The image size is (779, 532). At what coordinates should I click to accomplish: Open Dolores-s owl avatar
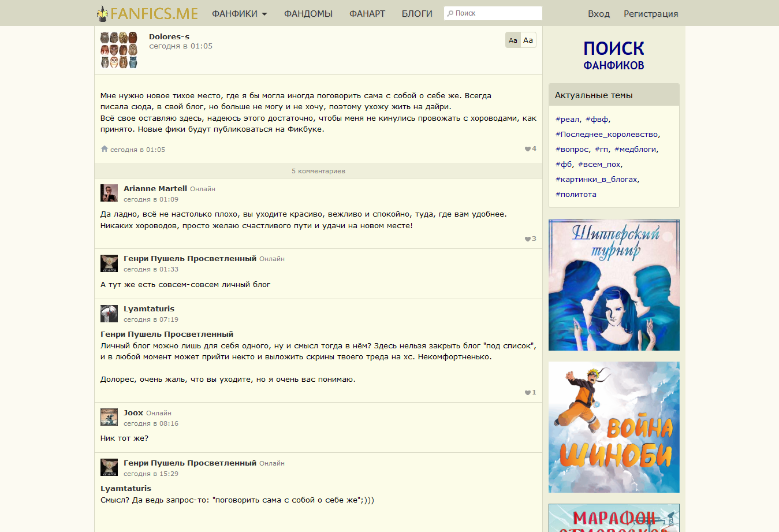coord(119,50)
